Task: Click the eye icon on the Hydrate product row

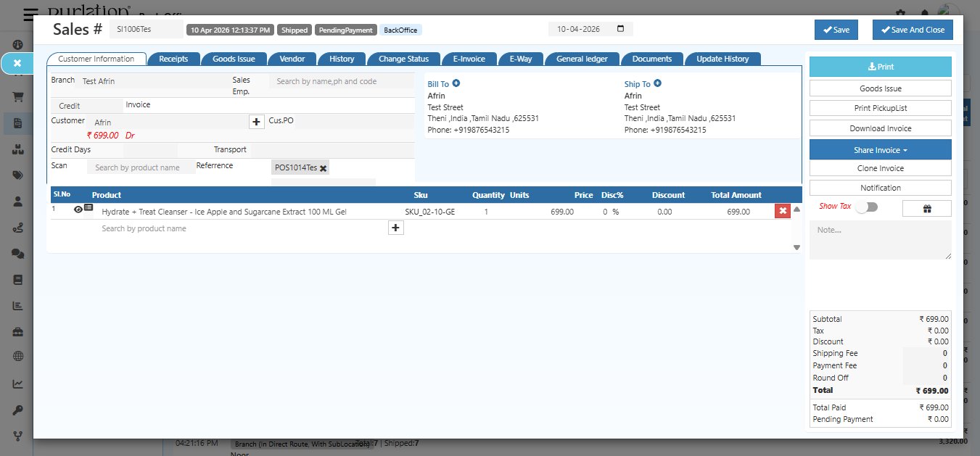Action: coord(78,210)
